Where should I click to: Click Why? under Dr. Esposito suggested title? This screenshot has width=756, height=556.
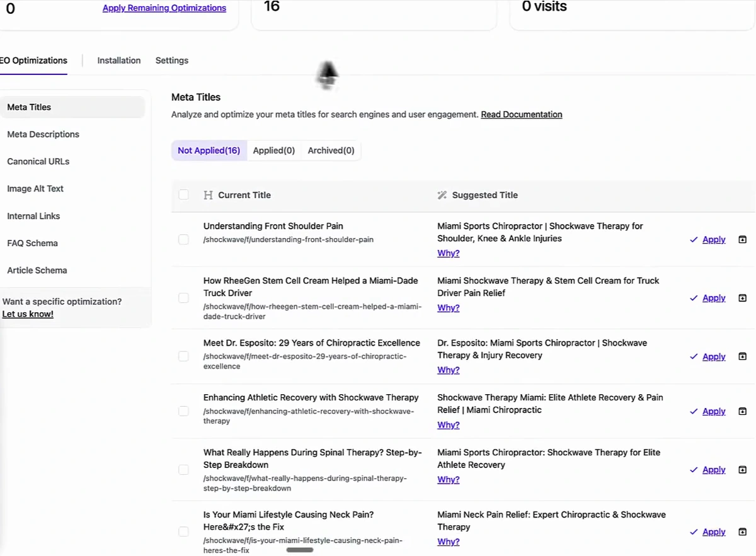(449, 370)
